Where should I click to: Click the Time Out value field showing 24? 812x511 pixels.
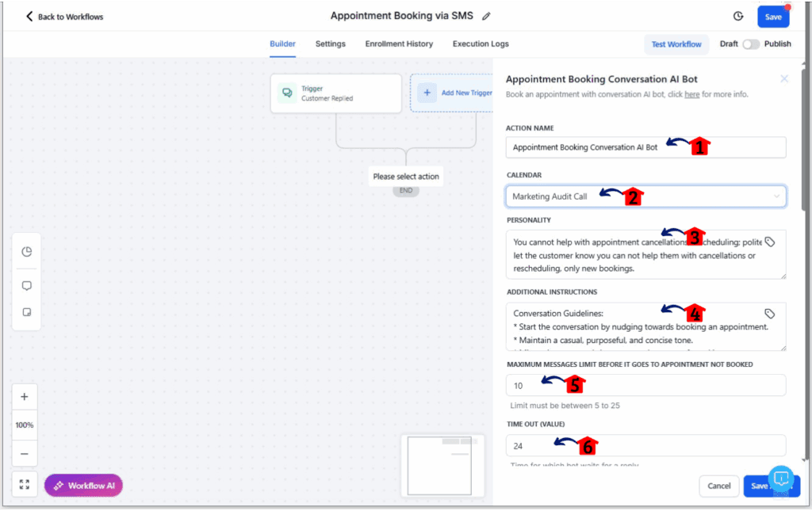click(x=645, y=446)
